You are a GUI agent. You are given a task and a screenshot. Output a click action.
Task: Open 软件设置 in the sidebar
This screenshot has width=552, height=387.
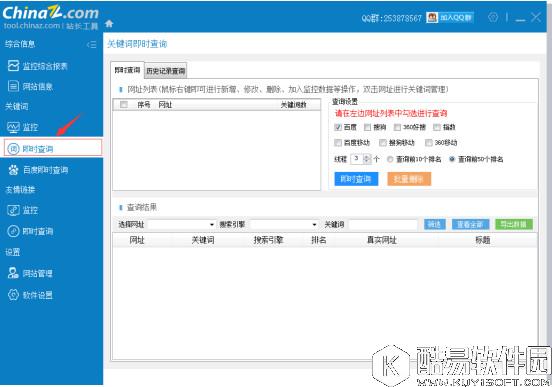pos(31,295)
